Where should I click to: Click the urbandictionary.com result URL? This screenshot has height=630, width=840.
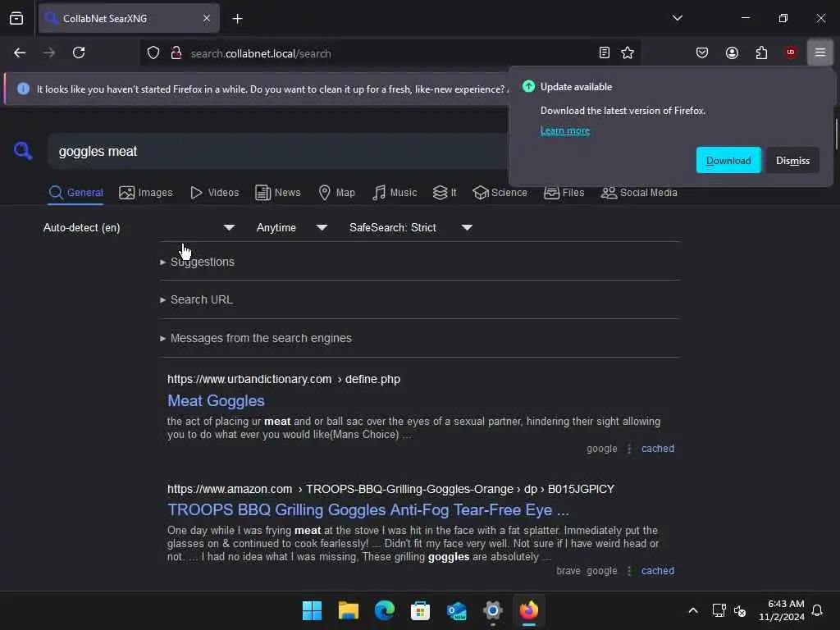[x=283, y=379]
